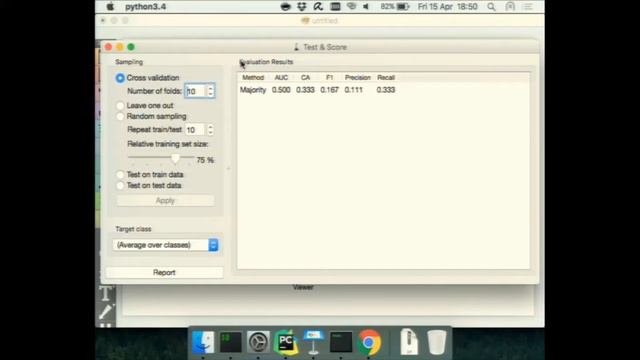
Task: Open the Apple menu
Action: coord(110,7)
